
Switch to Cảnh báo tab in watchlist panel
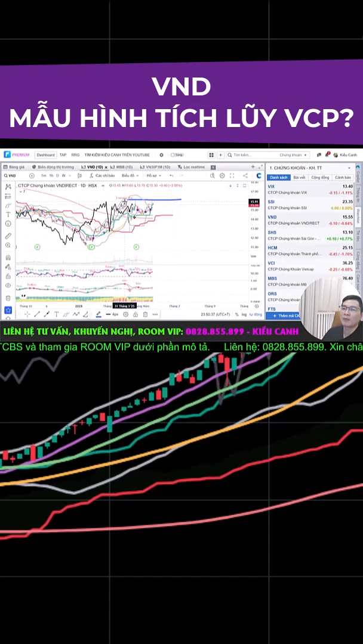point(343,178)
